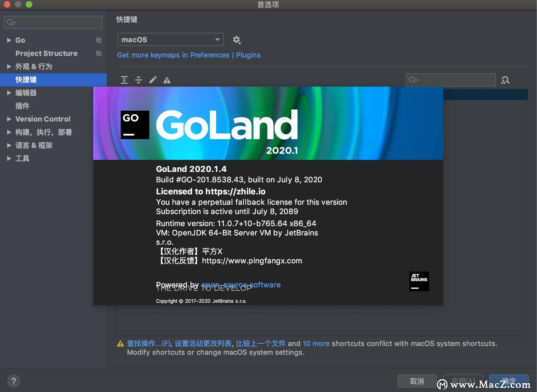Click the project-level copy icon beside Go
Image resolution: width=537 pixels, height=392 pixels.
[98, 40]
